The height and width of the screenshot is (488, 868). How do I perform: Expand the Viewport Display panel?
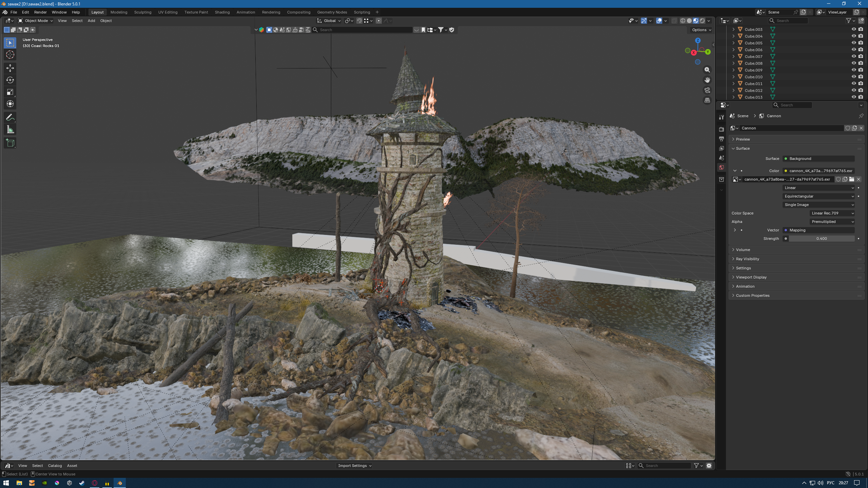click(x=796, y=277)
